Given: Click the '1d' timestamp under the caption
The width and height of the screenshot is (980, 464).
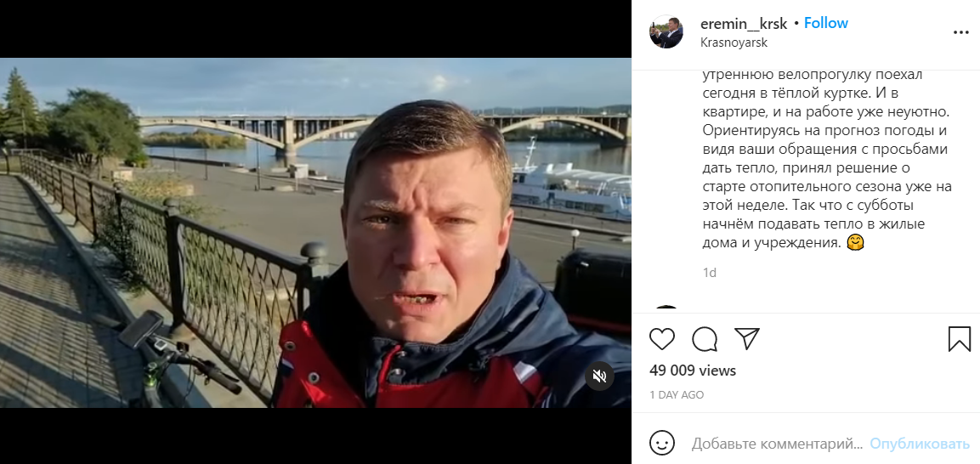Looking at the screenshot, I should coord(709,273).
